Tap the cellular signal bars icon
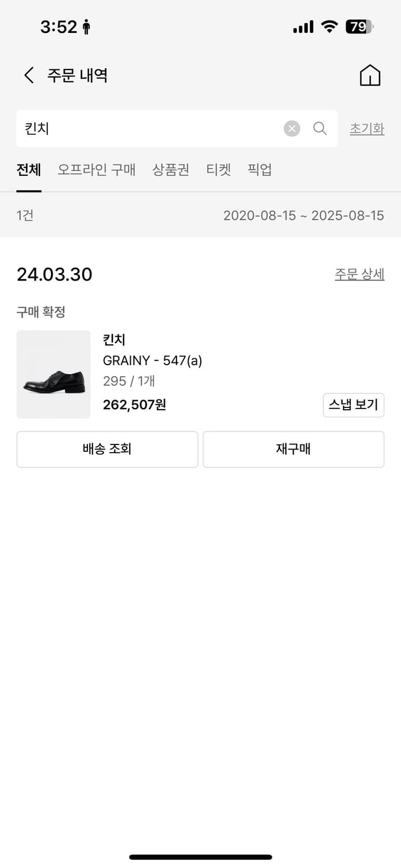The image size is (401, 868). point(303,27)
